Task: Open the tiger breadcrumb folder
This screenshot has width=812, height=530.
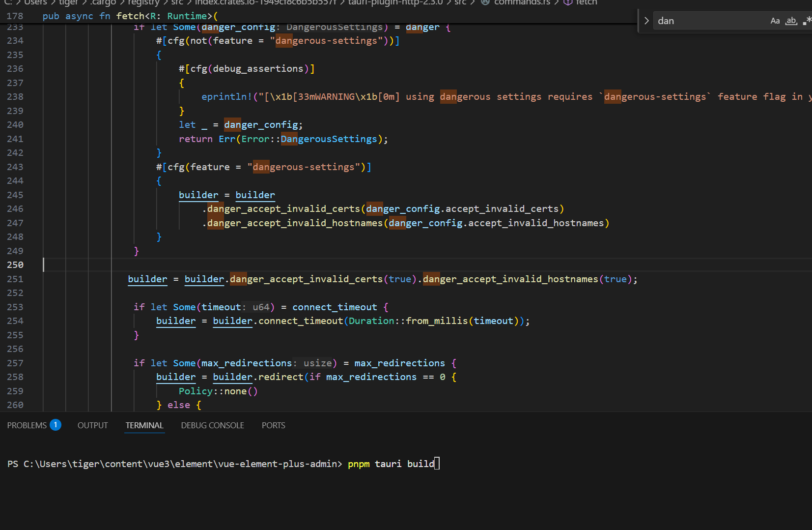Action: coord(69,2)
